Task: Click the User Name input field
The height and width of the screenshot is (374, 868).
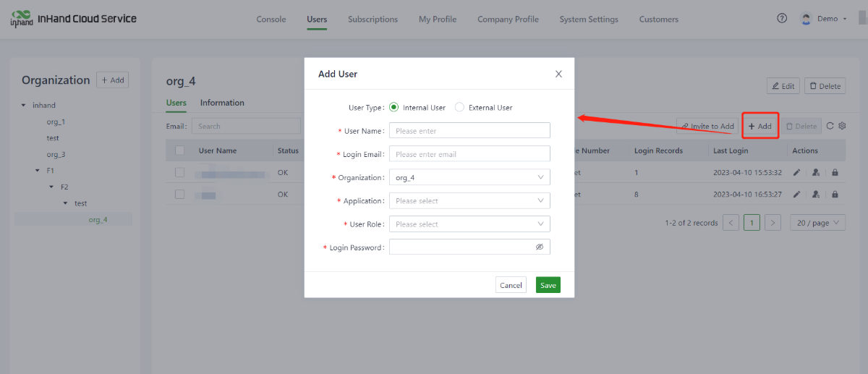Action: [469, 131]
